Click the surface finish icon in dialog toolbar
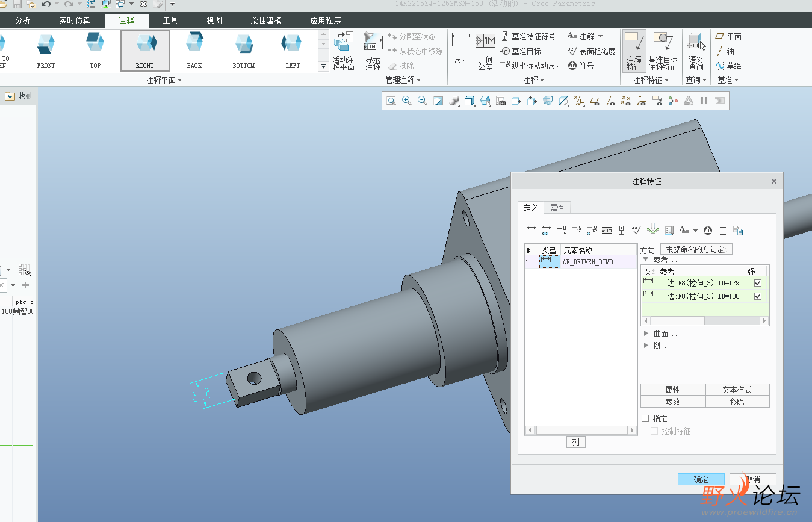 coord(636,230)
